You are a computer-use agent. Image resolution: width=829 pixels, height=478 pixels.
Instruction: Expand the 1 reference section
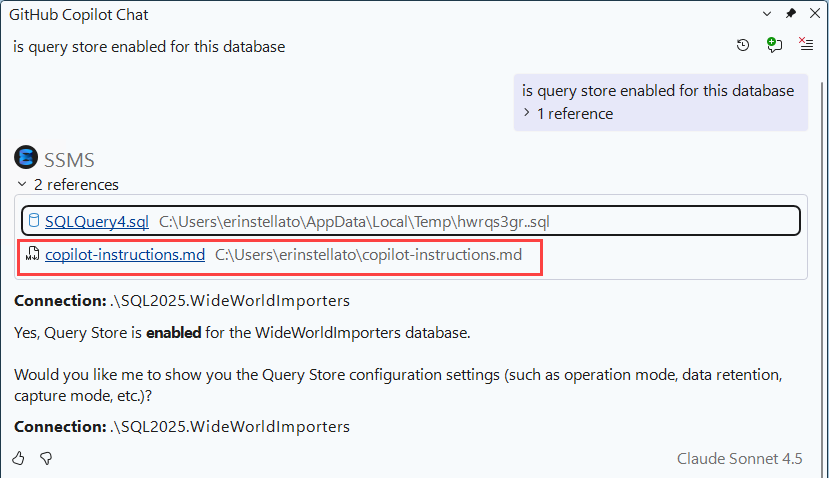pos(527,114)
